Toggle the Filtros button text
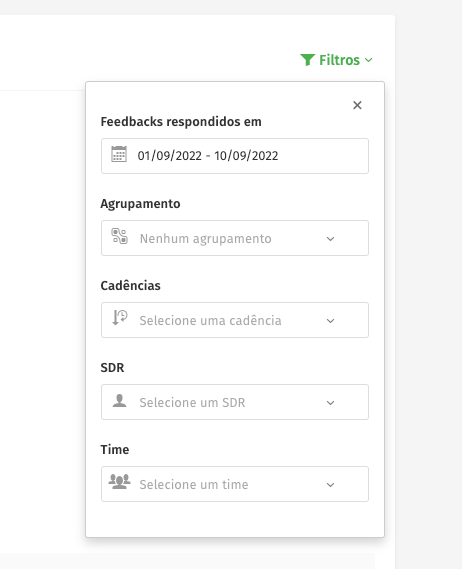462x569 pixels. coord(339,60)
